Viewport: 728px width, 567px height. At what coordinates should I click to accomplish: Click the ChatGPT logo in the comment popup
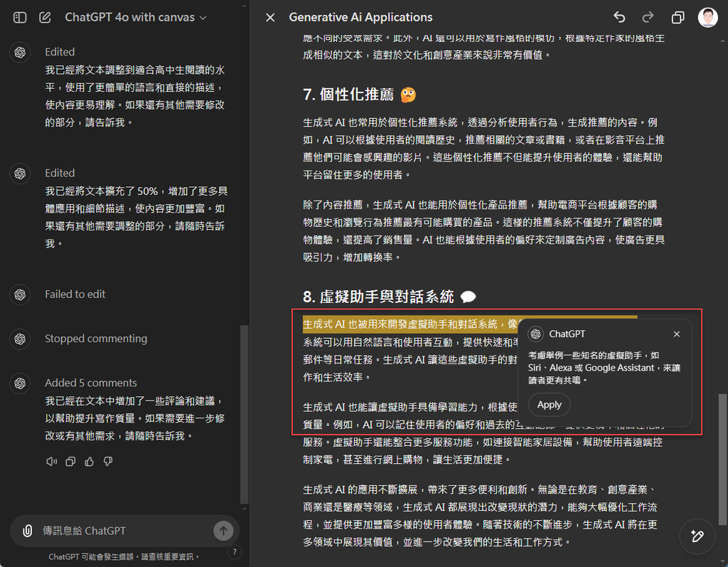point(536,334)
